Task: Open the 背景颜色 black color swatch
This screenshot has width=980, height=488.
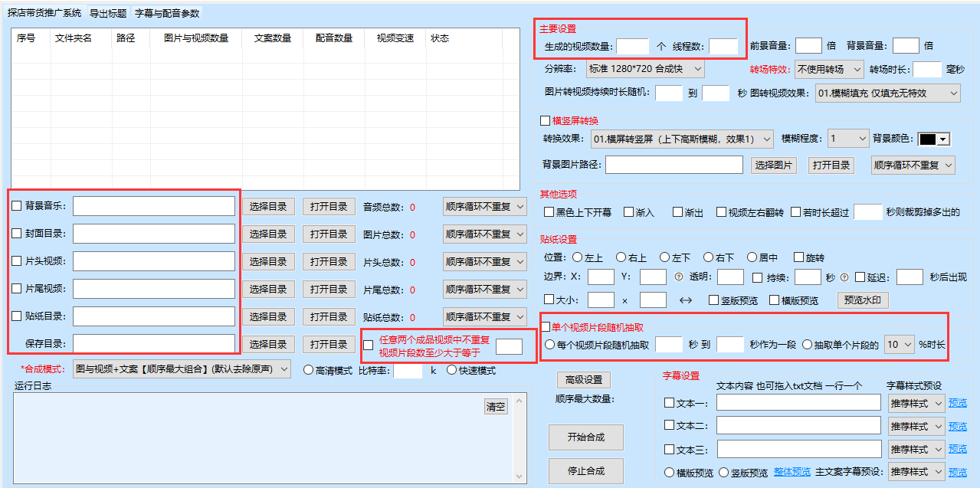Action: tap(933, 139)
